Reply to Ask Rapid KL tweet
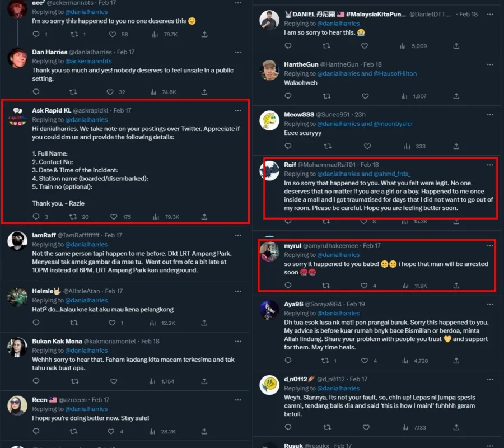504x448 pixels. 36,217
